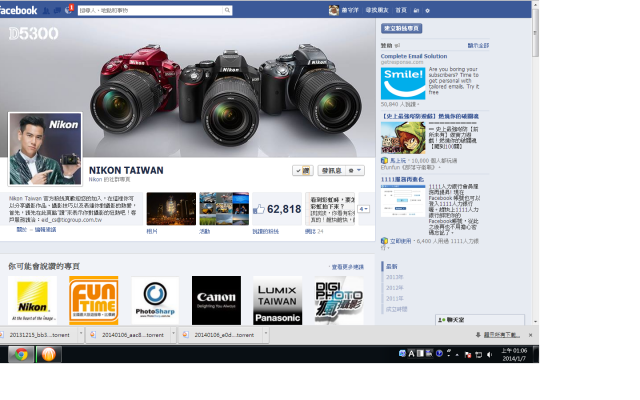Open Chrome from the taskbar
Screen dimensions: 640x400
[21, 354]
